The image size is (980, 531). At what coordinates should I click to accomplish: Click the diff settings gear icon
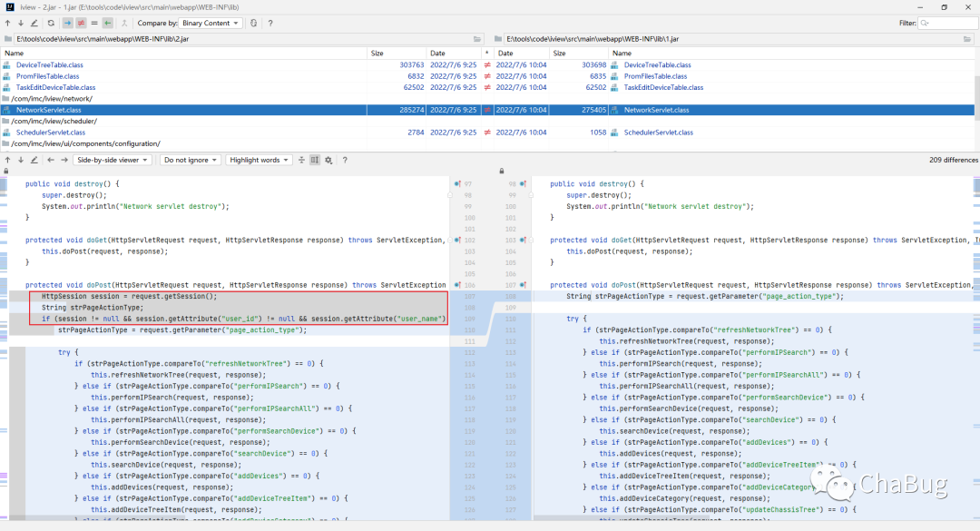pos(328,160)
